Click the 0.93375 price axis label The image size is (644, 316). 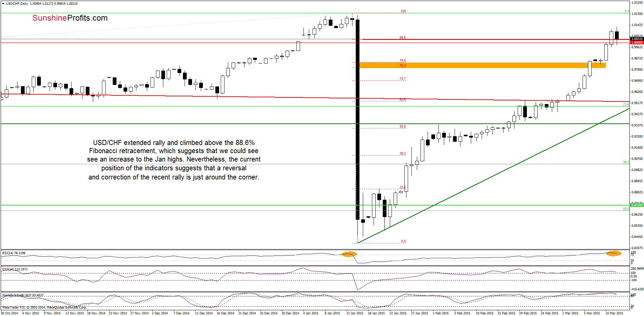637,125
